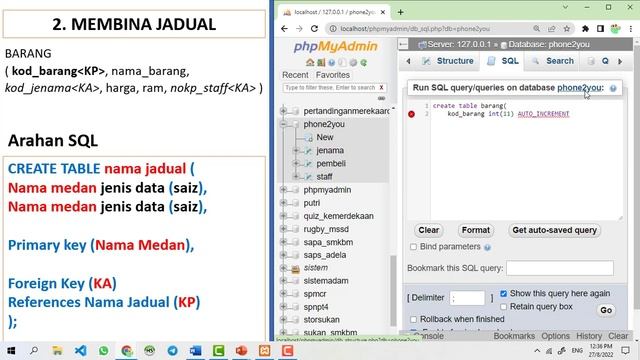
Task: Expand pertandinganmerekaard database node
Action: pyautogui.click(x=283, y=111)
